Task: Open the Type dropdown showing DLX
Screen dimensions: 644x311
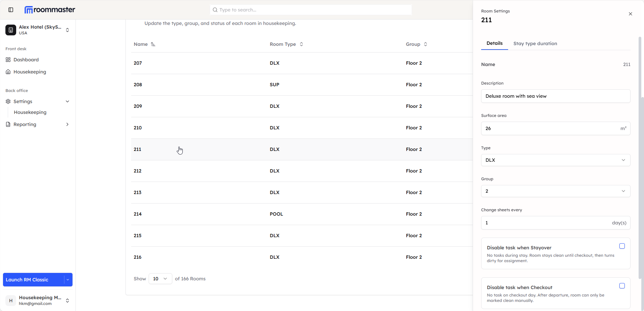Action: pyautogui.click(x=555, y=160)
